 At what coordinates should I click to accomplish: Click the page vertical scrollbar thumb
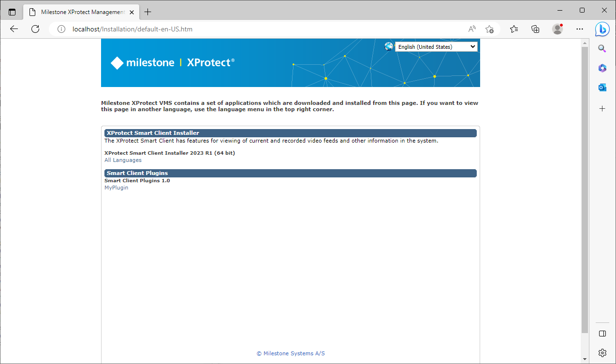(x=585, y=190)
